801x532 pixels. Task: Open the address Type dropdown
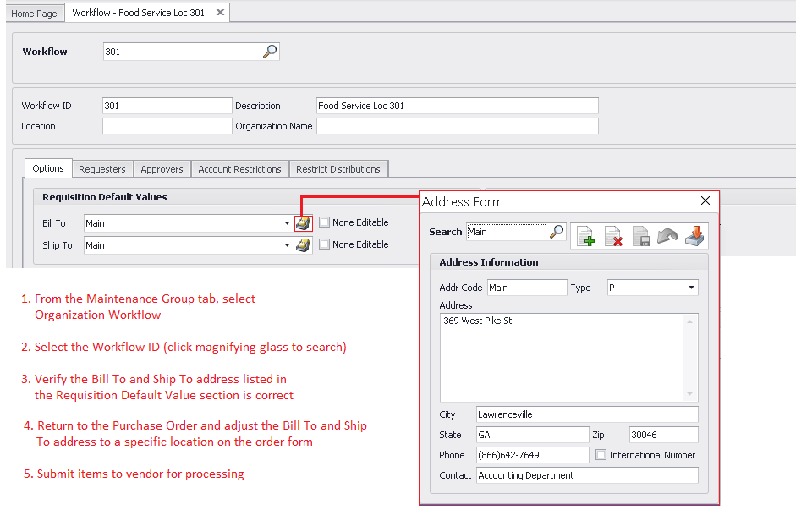pos(691,288)
